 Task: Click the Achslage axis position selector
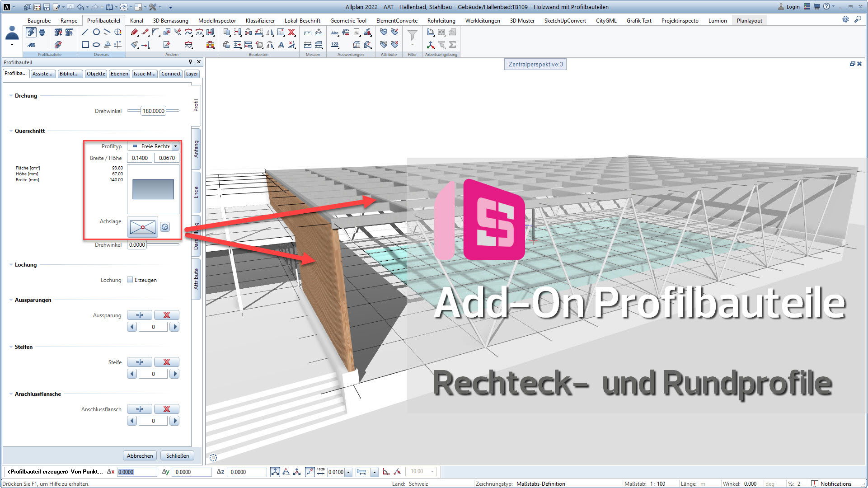[142, 227]
